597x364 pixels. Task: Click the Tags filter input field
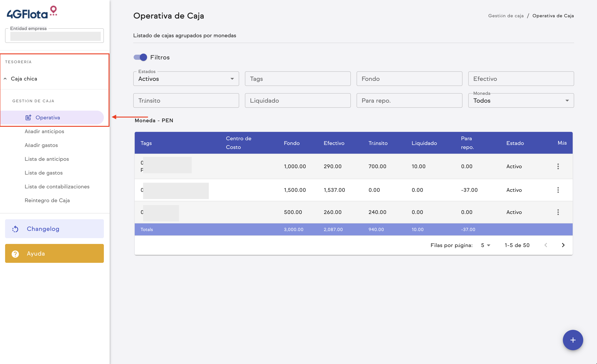(x=298, y=79)
